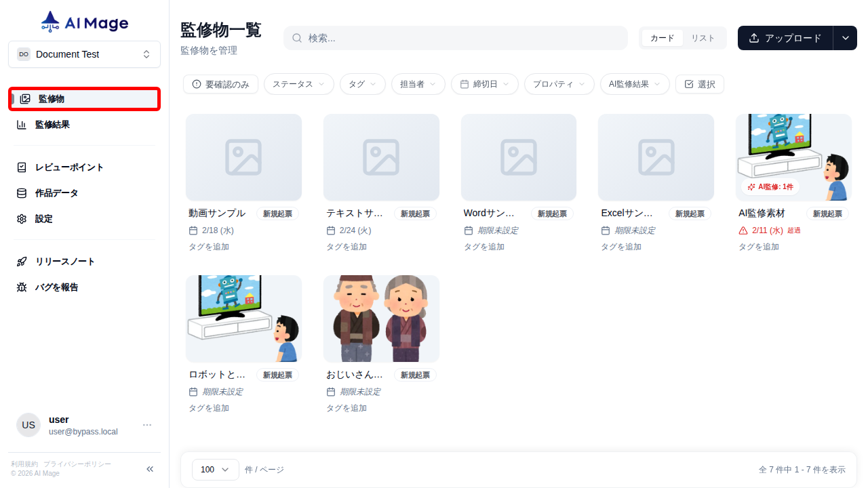868x488 pixels.
Task: Click the バグを報告 bug icon
Action: tap(21, 287)
